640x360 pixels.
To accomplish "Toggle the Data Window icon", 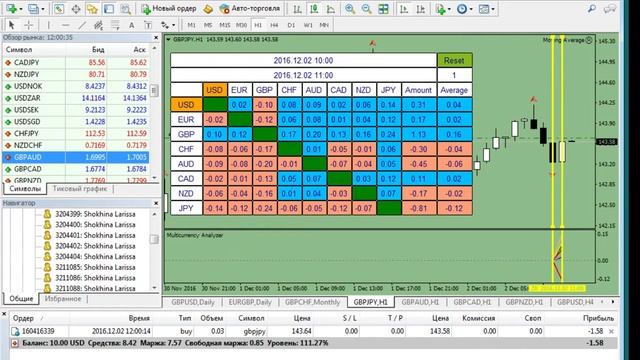I will coord(76,9).
